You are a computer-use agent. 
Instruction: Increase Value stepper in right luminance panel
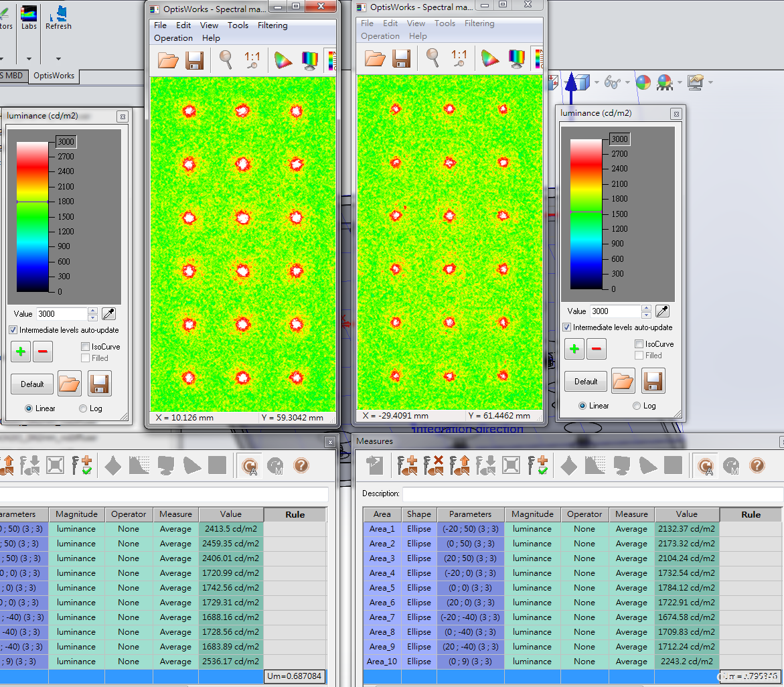[647, 308]
